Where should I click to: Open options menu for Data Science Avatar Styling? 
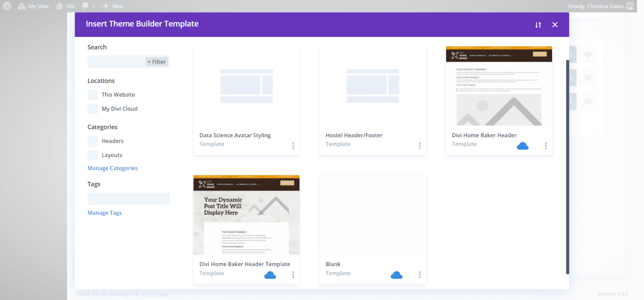pyautogui.click(x=293, y=146)
